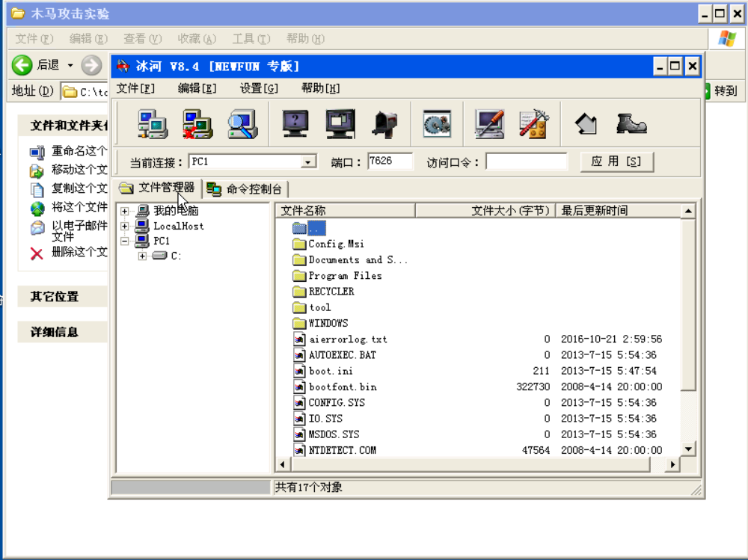The image size is (748, 560).
Task: Select the '..' parent folder entry
Action: 309,229
